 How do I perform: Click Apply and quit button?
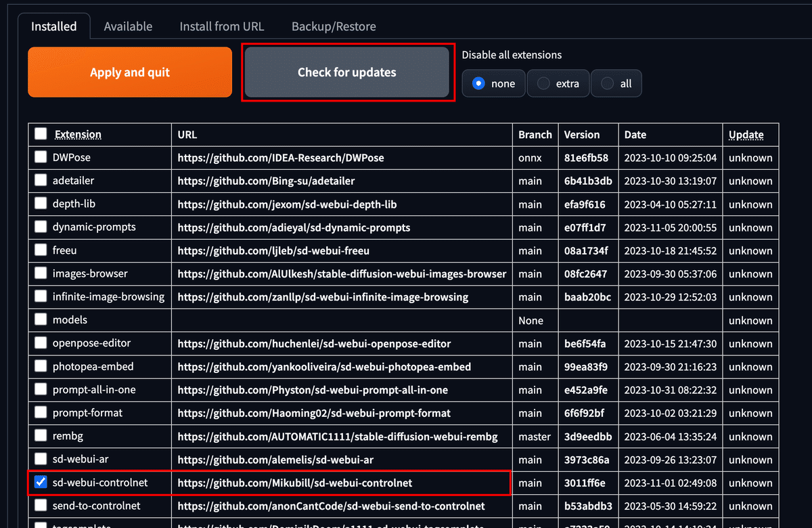pyautogui.click(x=130, y=72)
